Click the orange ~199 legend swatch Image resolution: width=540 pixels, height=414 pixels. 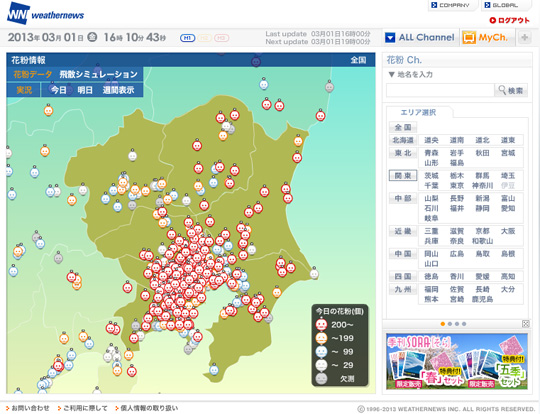coord(321,338)
